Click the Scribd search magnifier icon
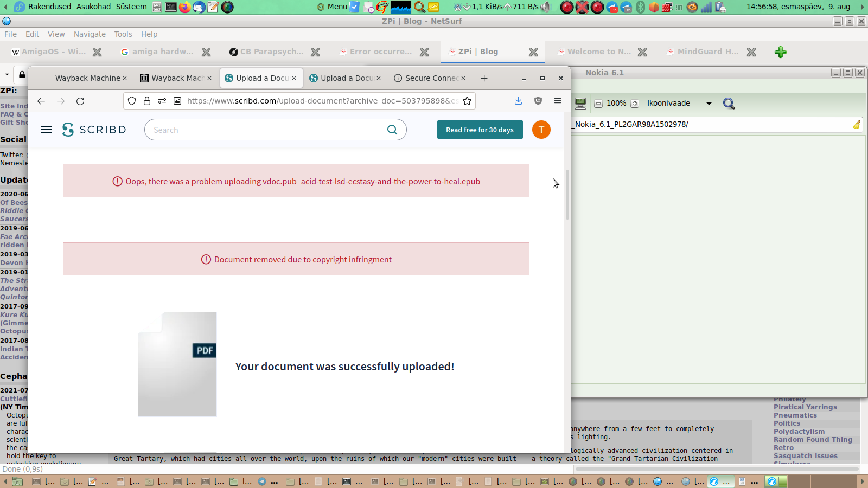Screen dimensions: 868x488 pos(392,130)
